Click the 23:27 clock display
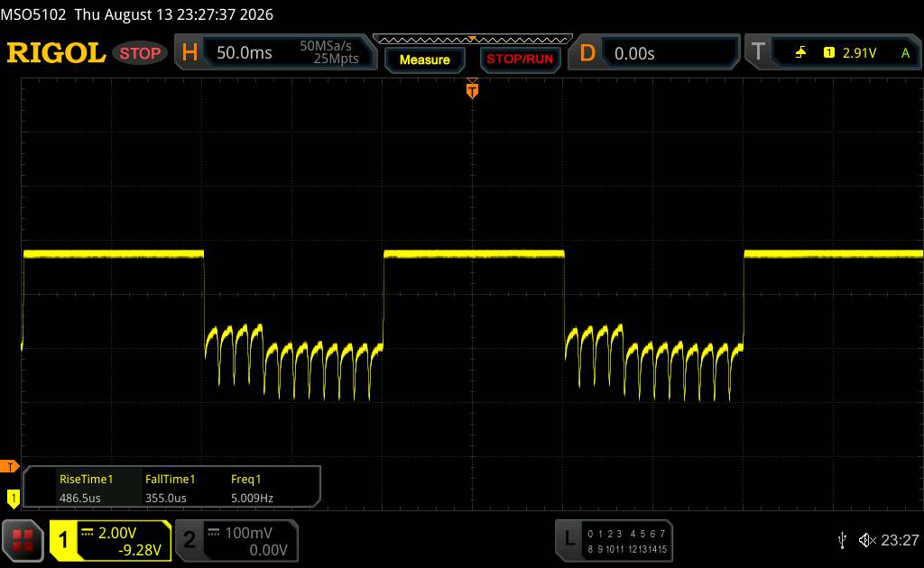This screenshot has width=924, height=568. pos(900,540)
